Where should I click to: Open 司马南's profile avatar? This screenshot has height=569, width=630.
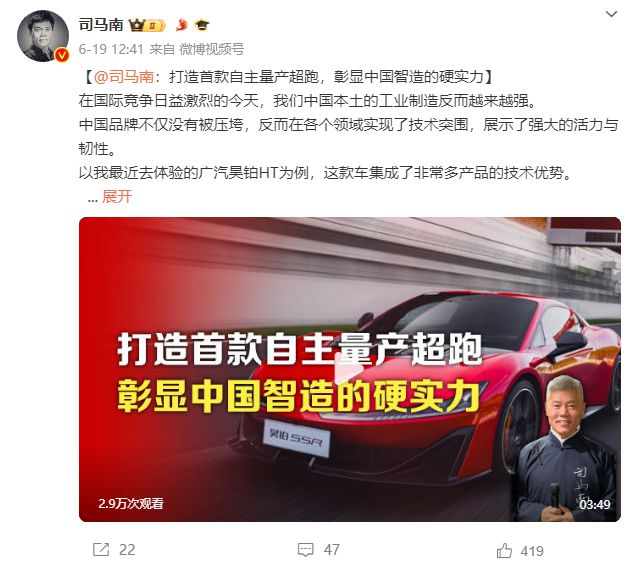click(x=43, y=36)
